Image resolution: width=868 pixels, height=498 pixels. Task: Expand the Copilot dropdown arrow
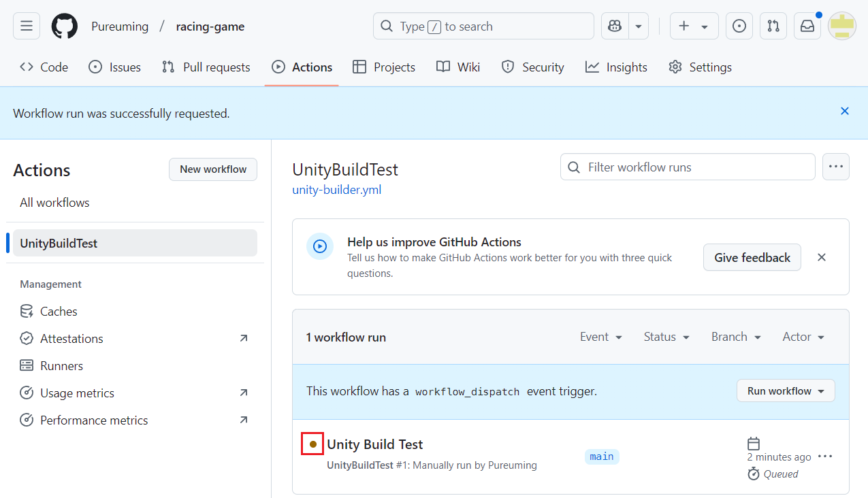[639, 27]
